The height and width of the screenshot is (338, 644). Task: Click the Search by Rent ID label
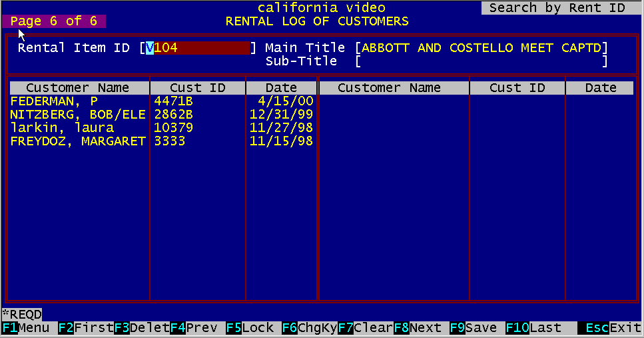[557, 8]
